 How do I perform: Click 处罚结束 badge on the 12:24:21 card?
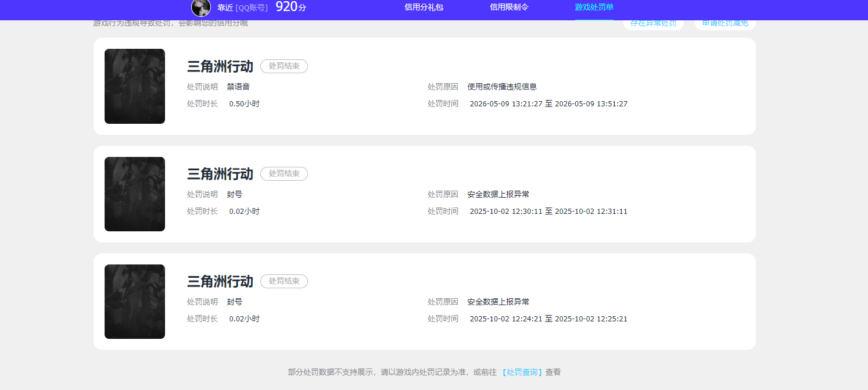pos(284,281)
